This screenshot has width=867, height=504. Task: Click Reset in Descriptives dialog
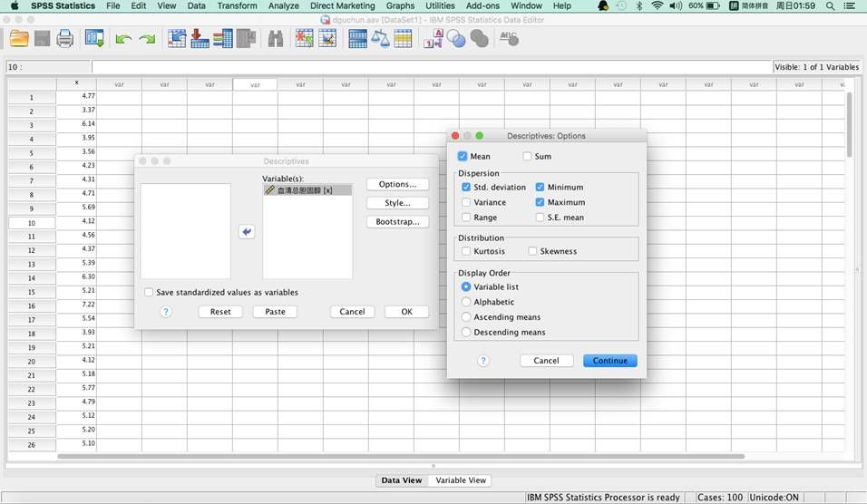tap(220, 312)
